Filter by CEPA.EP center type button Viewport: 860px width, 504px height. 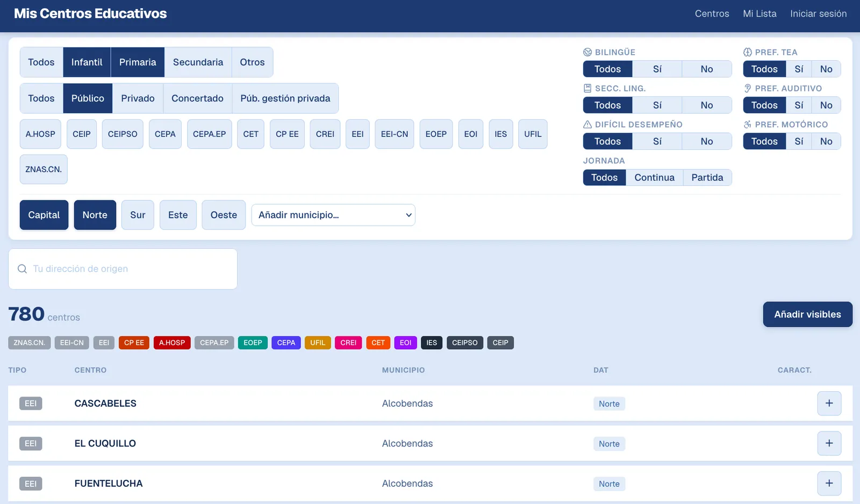click(x=209, y=134)
